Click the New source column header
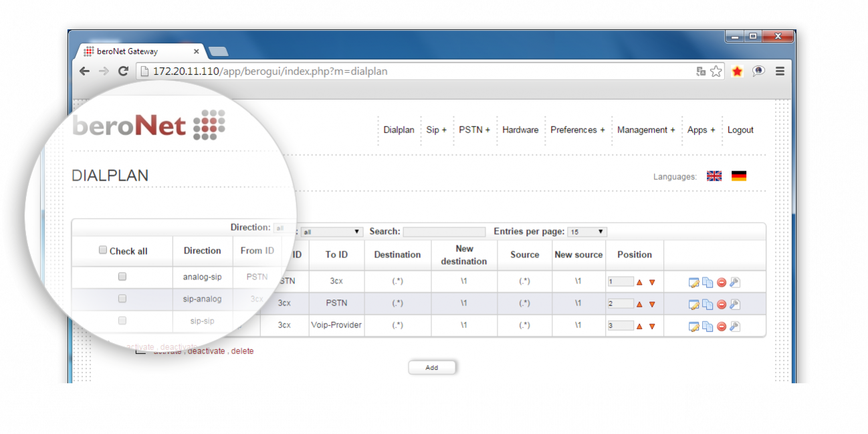Image resolution: width=868 pixels, height=434 pixels. [578, 255]
